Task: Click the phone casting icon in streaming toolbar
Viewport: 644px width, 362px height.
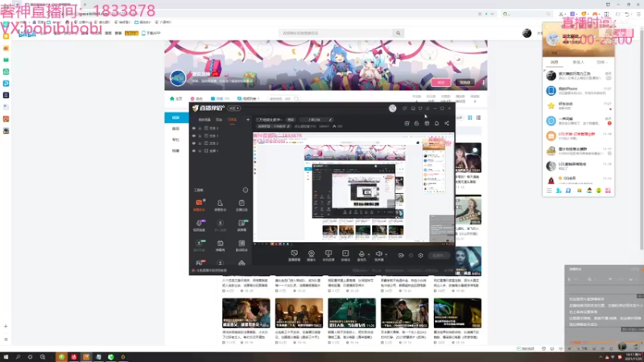Action: [x=328, y=253]
